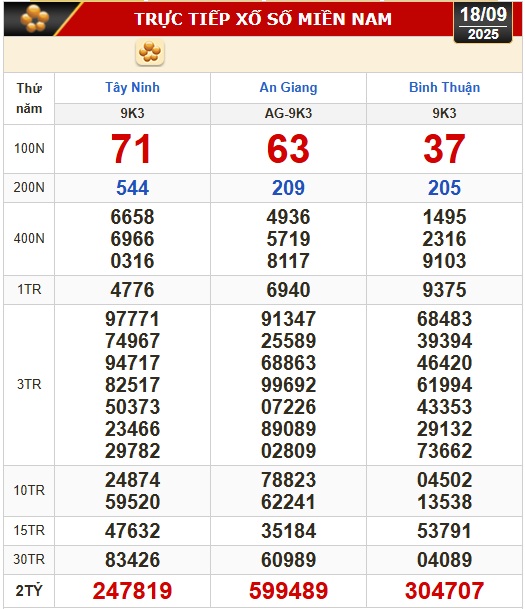Screen dimensions: 525x609
Task: Open the Tây Ninh province link
Action: pos(132,87)
